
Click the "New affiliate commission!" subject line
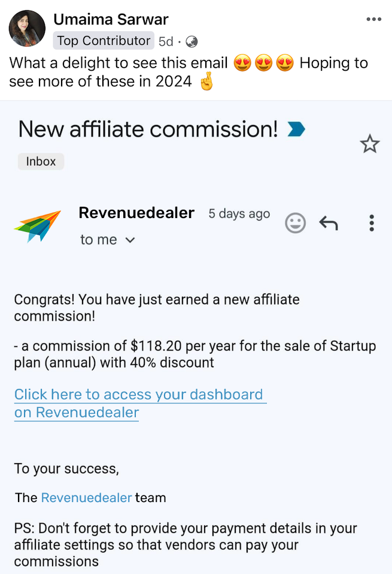148,129
